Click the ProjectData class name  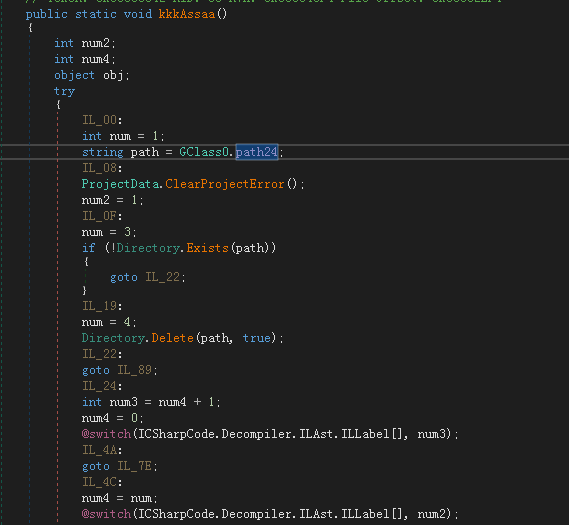click(x=120, y=184)
